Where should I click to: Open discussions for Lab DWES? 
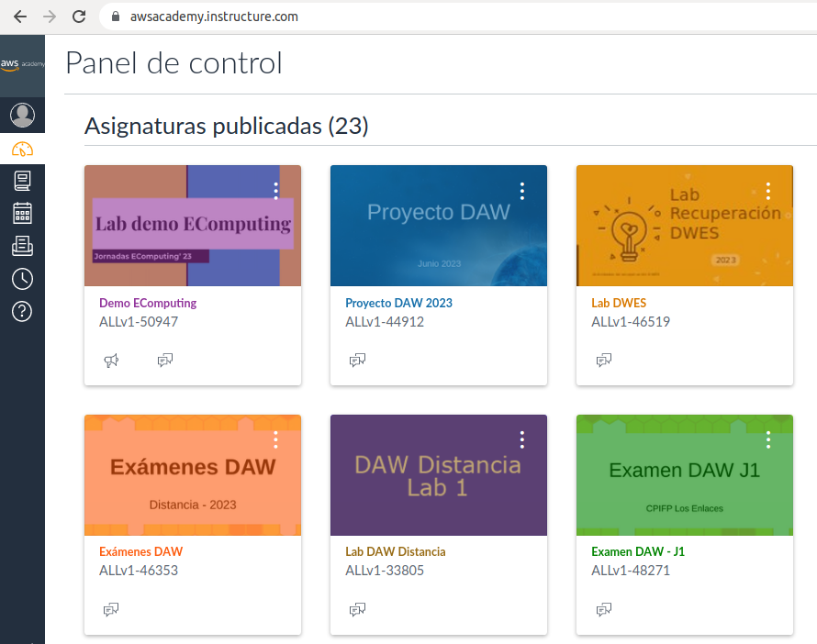(603, 360)
